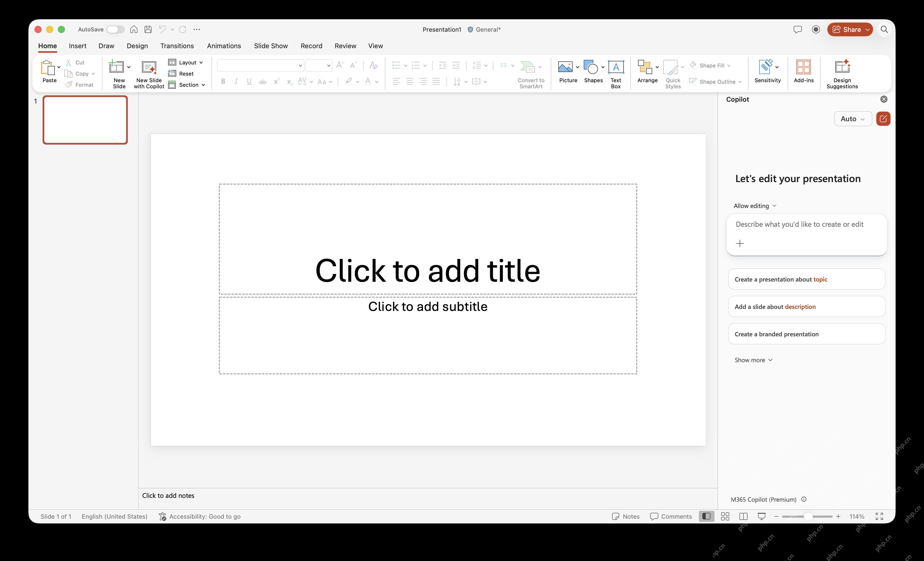The width and height of the screenshot is (924, 561).
Task: Start a new Copilot chat
Action: [x=883, y=119]
